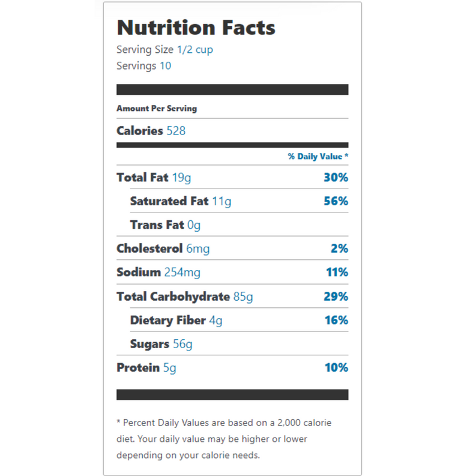Click the % Daily Value header
Viewport: 476px width, 476px height.
[318, 156]
